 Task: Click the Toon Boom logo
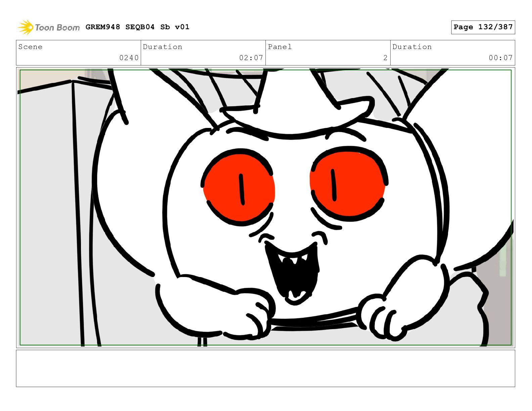tap(49, 27)
